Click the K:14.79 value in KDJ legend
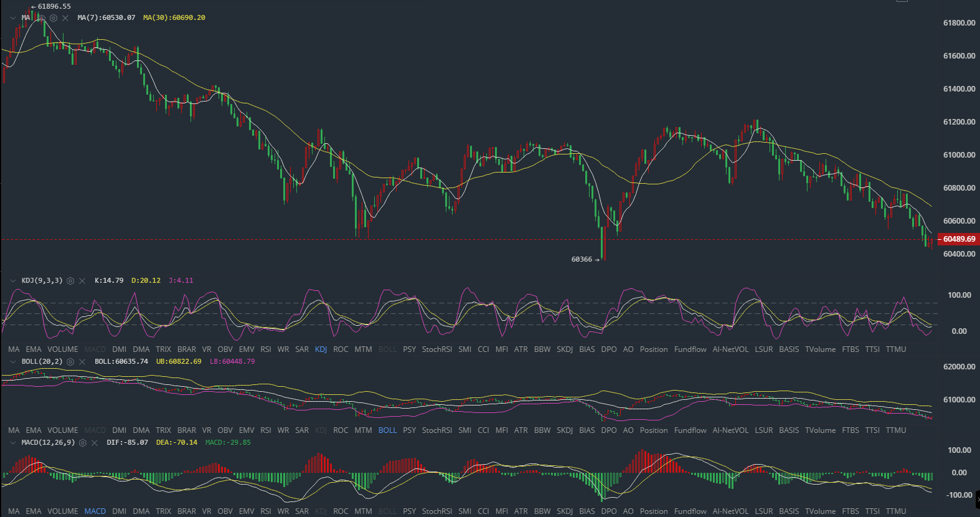The image size is (980, 517). point(109,281)
